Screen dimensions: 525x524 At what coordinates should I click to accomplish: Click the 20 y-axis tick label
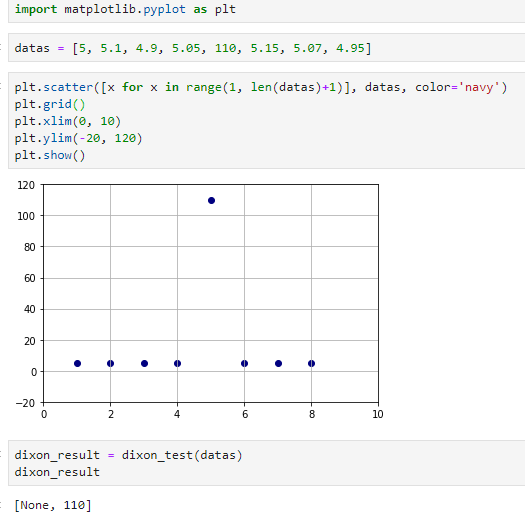pyautogui.click(x=29, y=341)
